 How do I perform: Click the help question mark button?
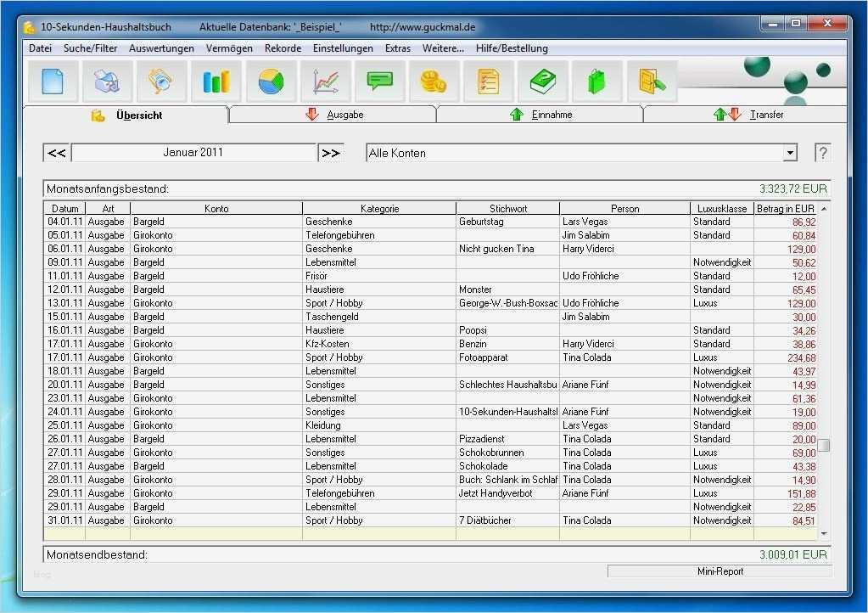coord(821,152)
